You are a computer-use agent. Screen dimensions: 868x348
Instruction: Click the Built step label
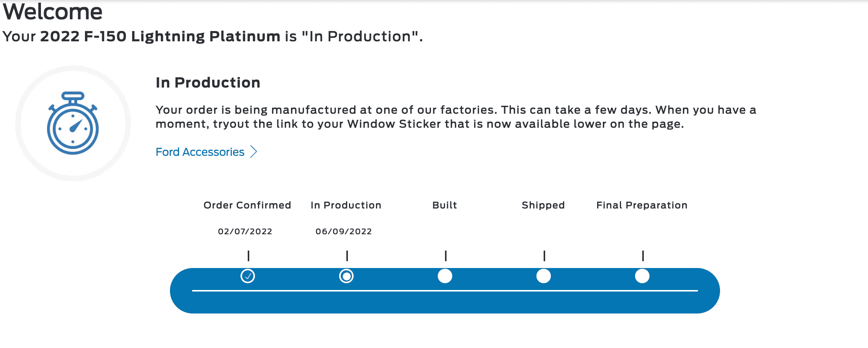(445, 205)
